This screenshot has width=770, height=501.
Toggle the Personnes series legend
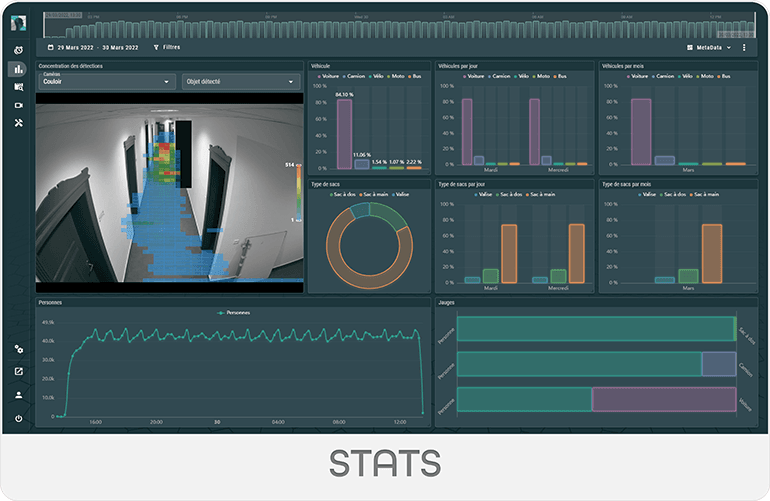click(234, 312)
